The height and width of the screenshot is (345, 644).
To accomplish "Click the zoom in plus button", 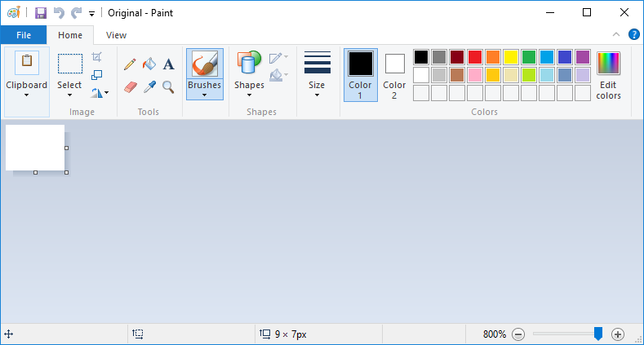I will 618,334.
